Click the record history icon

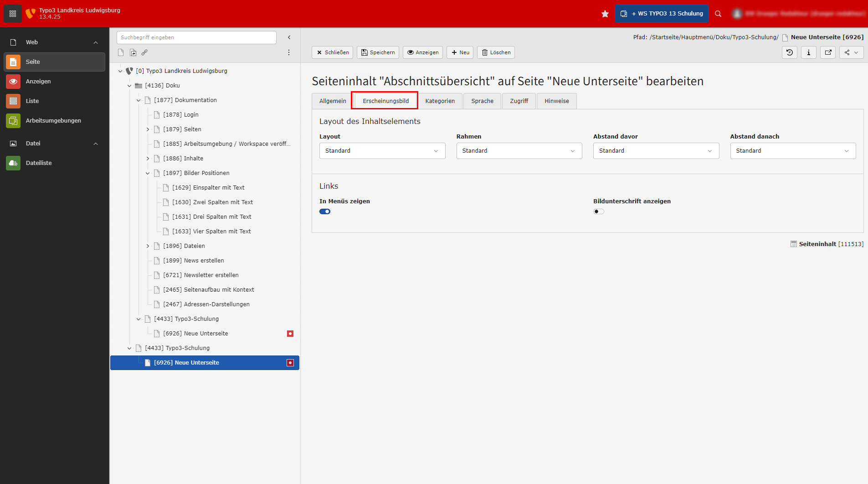(789, 52)
